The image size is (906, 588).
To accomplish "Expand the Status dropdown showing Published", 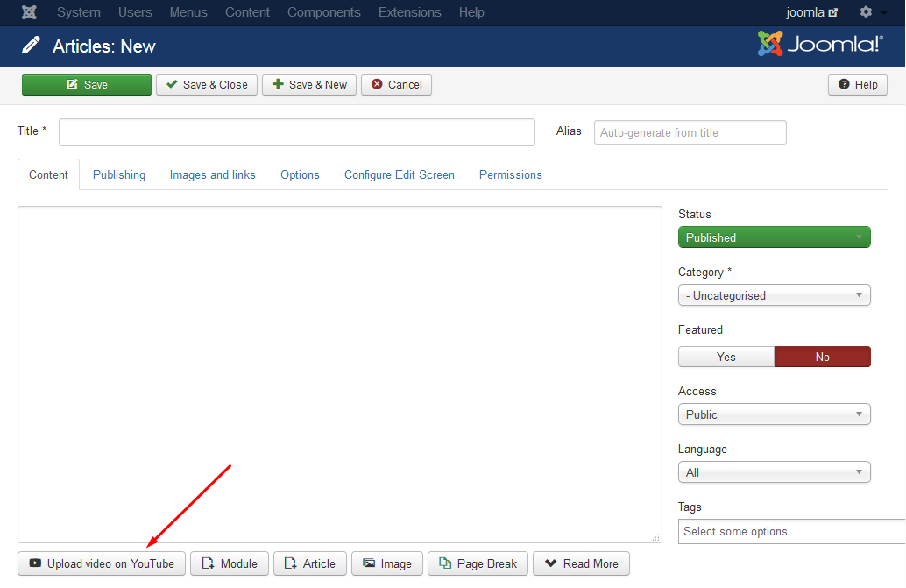I will click(774, 237).
